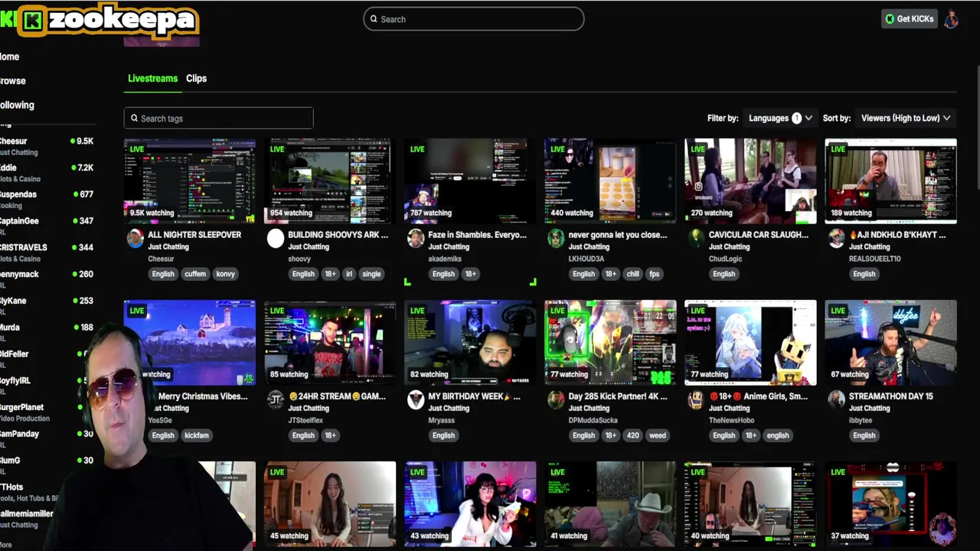Click the ibbytee channel avatar icon
Viewport: 980px width, 551px height.
(x=836, y=400)
